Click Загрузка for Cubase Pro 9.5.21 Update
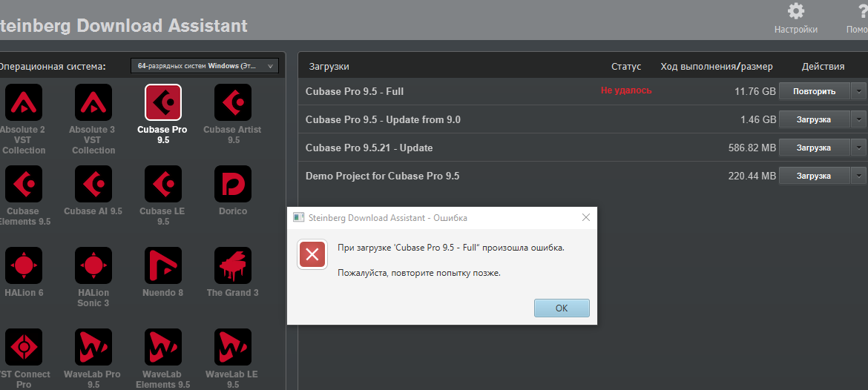 pyautogui.click(x=815, y=147)
